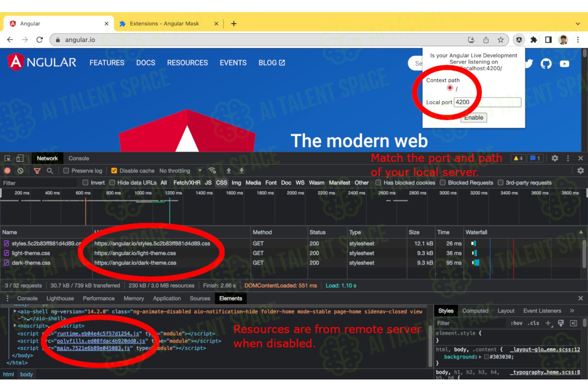588x392 pixels.
Task: Open DevTools settings gear
Action: pyautogui.click(x=555, y=158)
